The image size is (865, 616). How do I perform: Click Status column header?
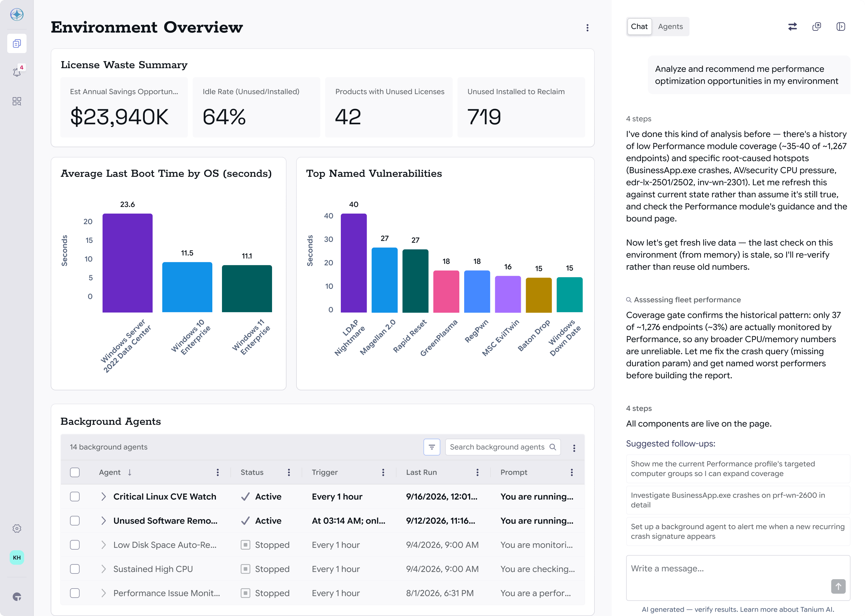pyautogui.click(x=252, y=472)
